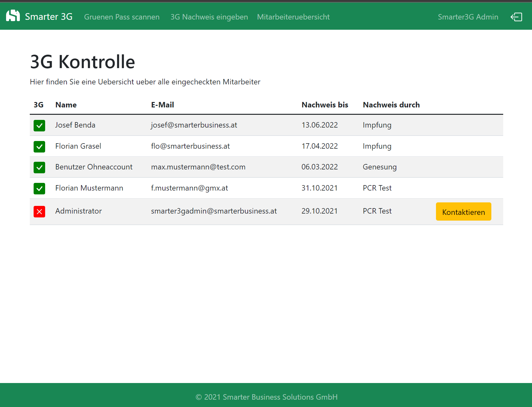Click green checkmark for Benutzer Ohneaccount

coord(39,168)
